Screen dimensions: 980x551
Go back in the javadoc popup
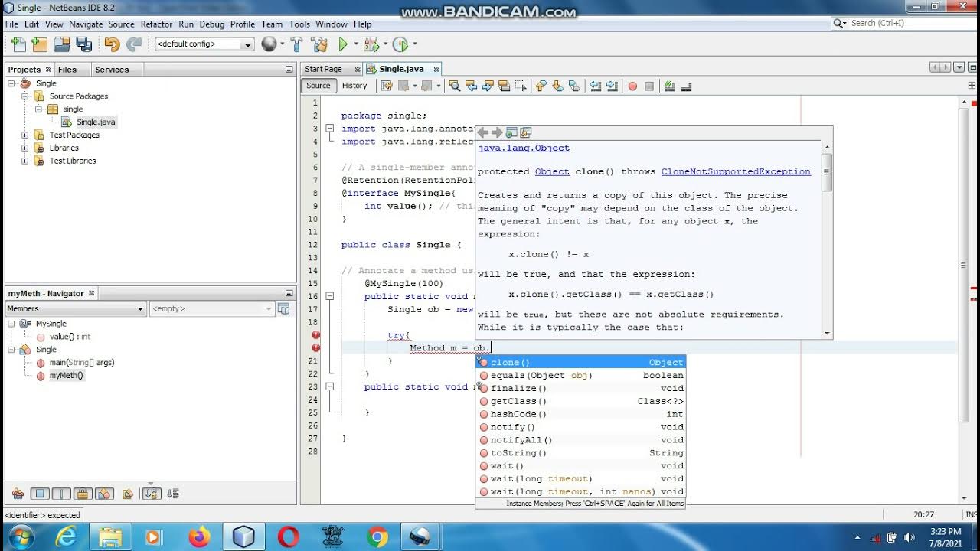pos(482,132)
